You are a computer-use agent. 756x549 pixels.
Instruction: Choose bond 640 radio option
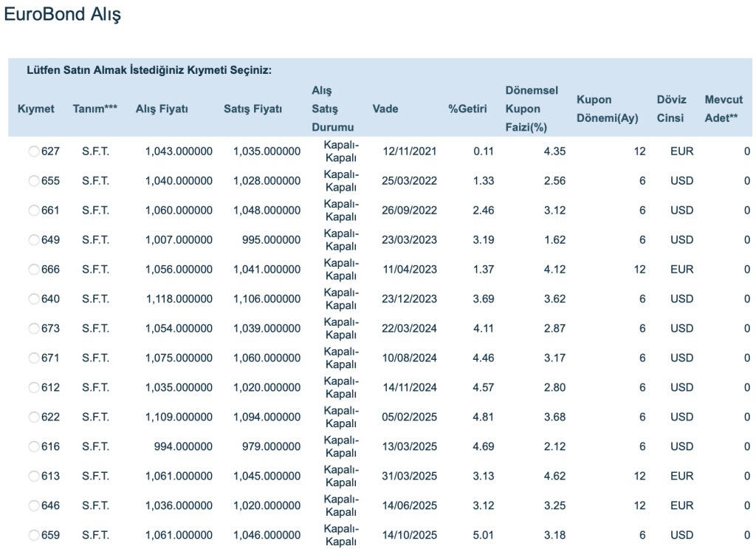34,299
